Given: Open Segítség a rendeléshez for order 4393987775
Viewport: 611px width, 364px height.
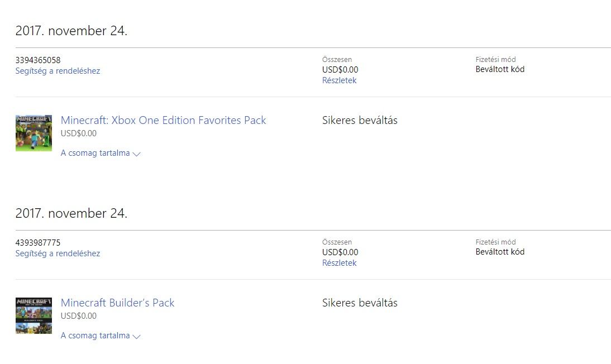Looking at the screenshot, I should pyautogui.click(x=58, y=253).
